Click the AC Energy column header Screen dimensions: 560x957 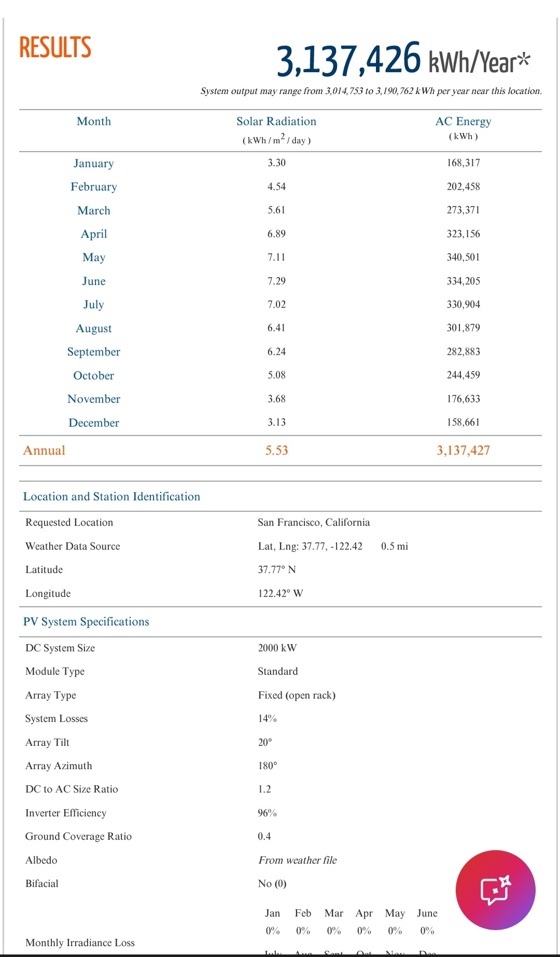pos(463,121)
